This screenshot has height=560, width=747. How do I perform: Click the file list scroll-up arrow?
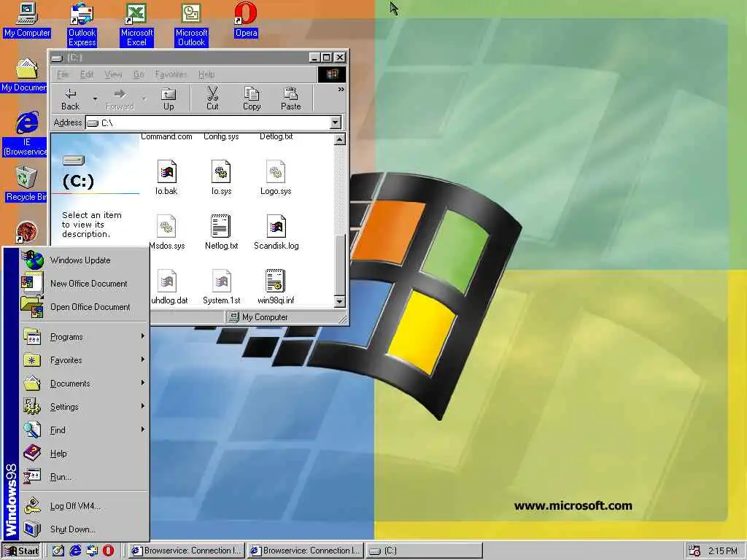pyautogui.click(x=340, y=139)
